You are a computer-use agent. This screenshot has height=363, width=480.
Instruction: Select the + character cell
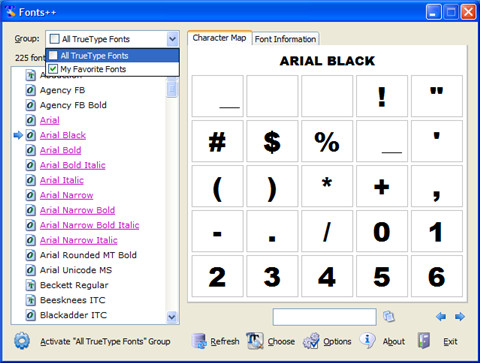click(382, 186)
